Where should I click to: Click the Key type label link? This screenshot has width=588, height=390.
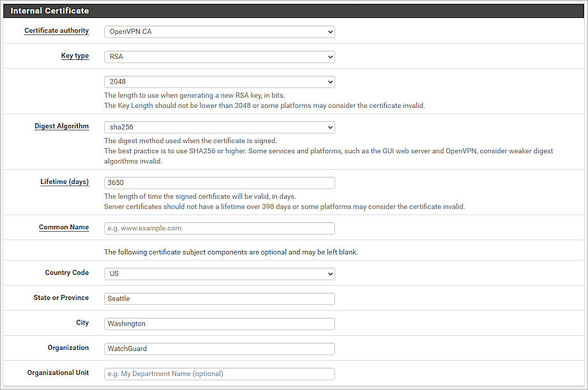[75, 56]
